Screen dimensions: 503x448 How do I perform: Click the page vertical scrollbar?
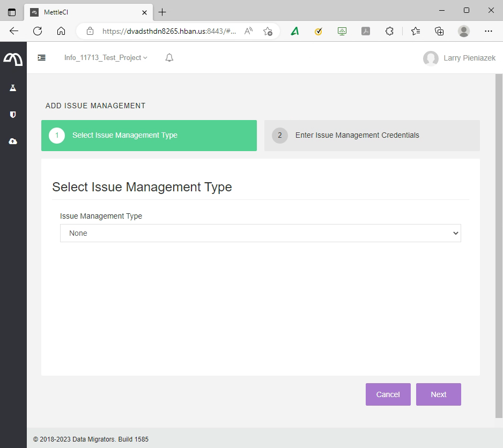click(x=499, y=247)
